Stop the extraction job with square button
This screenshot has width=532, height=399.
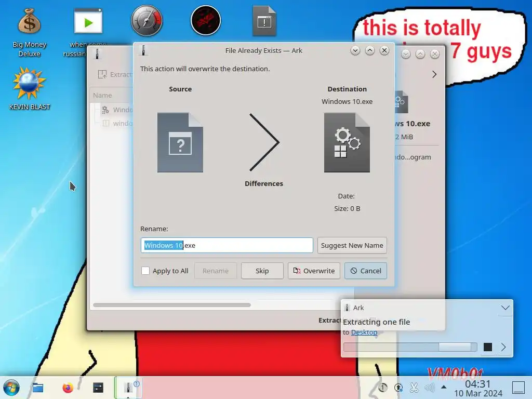[487, 347]
